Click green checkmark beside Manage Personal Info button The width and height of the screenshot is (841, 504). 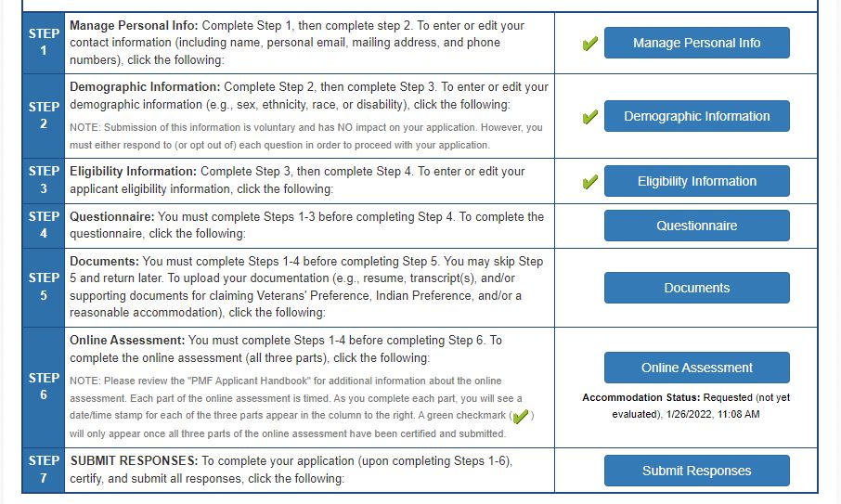589,44
